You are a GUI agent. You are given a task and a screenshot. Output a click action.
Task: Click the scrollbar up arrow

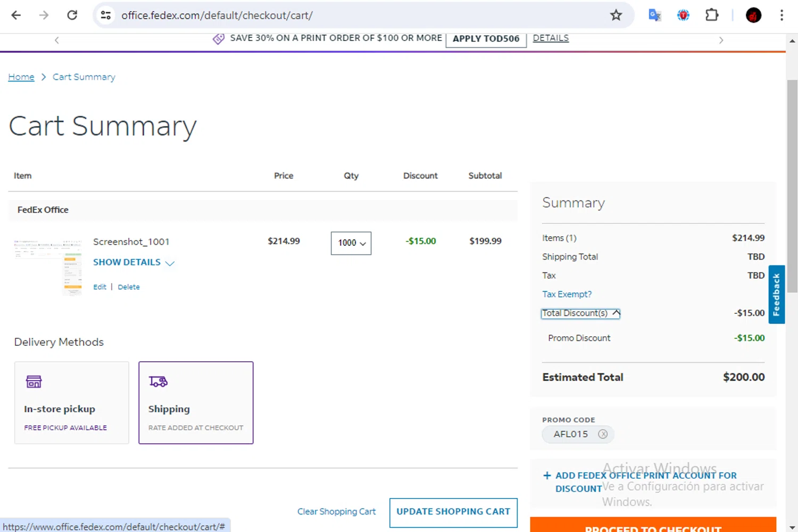pyautogui.click(x=792, y=40)
